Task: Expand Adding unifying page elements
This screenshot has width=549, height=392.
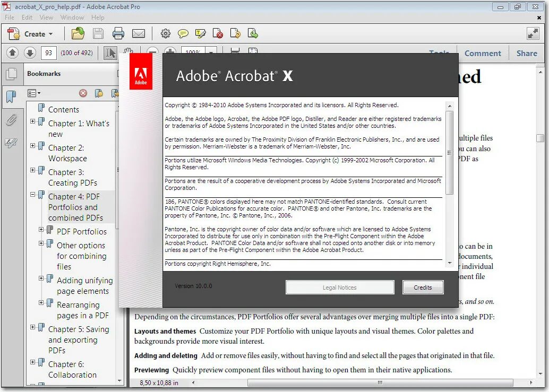Action: [41, 278]
